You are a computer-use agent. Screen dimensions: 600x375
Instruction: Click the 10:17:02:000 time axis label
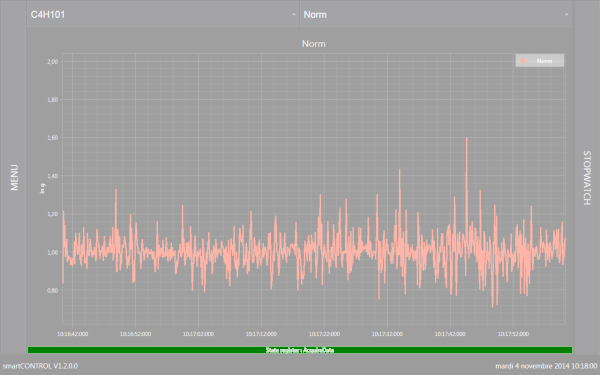[x=198, y=334]
